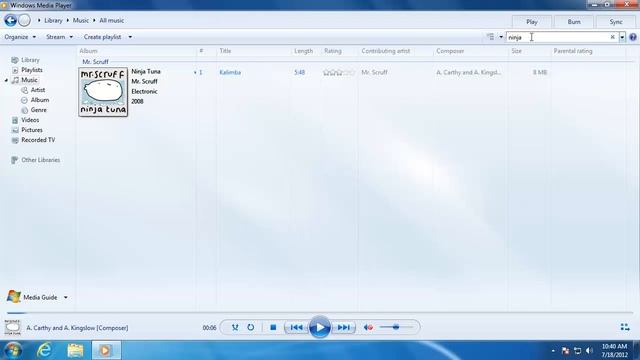640x360 pixels.
Task: Click Create playlist button
Action: [x=102, y=37]
